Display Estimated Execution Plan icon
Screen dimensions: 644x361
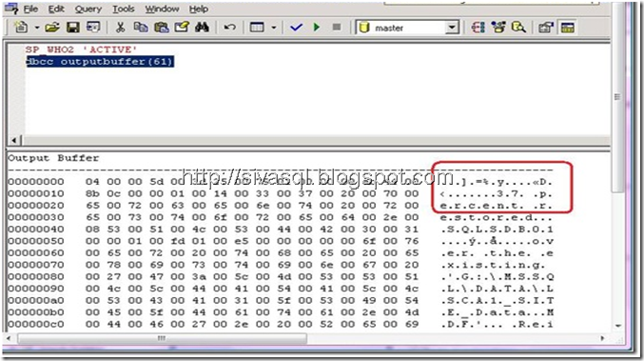pos(478,28)
